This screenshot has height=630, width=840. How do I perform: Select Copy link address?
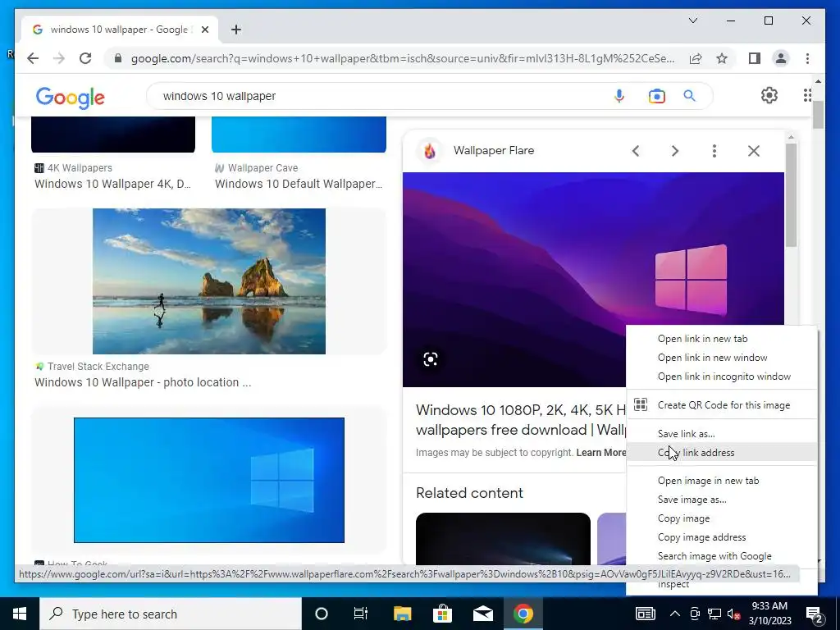722,453
